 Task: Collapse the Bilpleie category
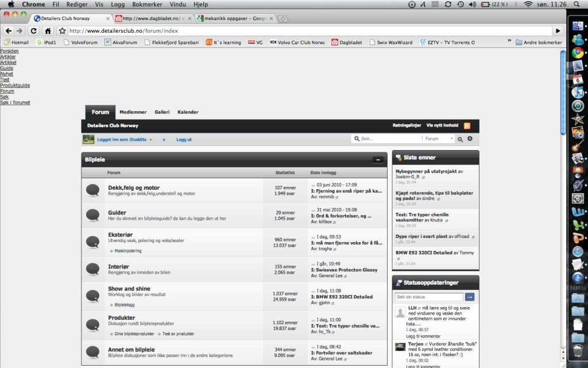coord(378,160)
